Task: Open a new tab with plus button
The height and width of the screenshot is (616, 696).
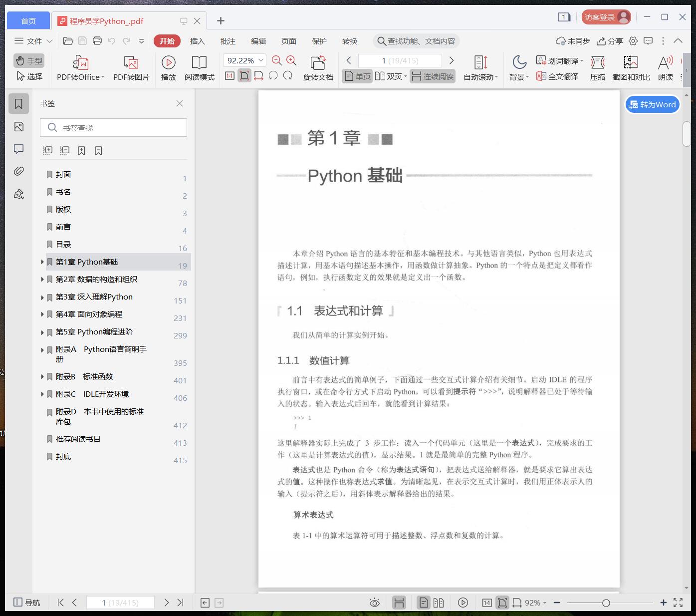Action: click(221, 20)
